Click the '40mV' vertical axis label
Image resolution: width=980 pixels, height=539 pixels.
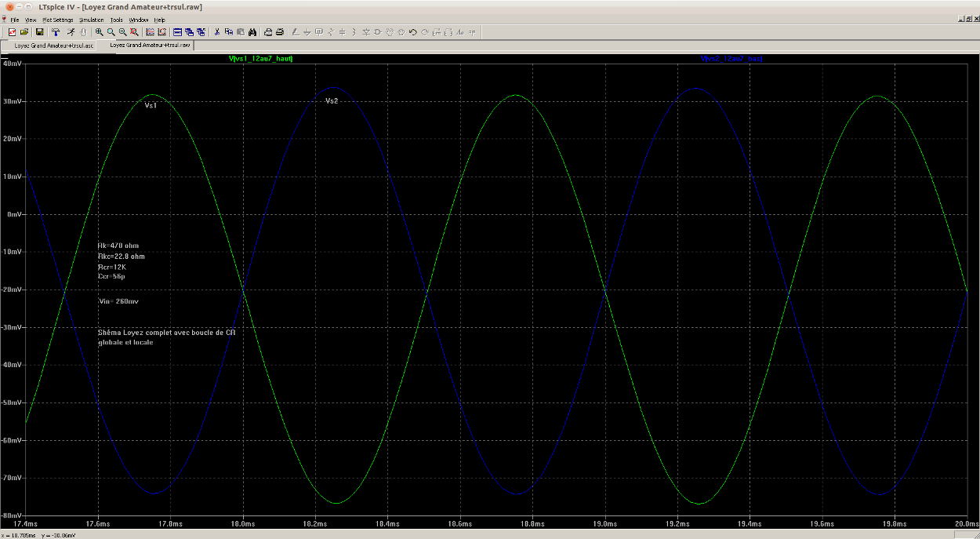point(13,64)
